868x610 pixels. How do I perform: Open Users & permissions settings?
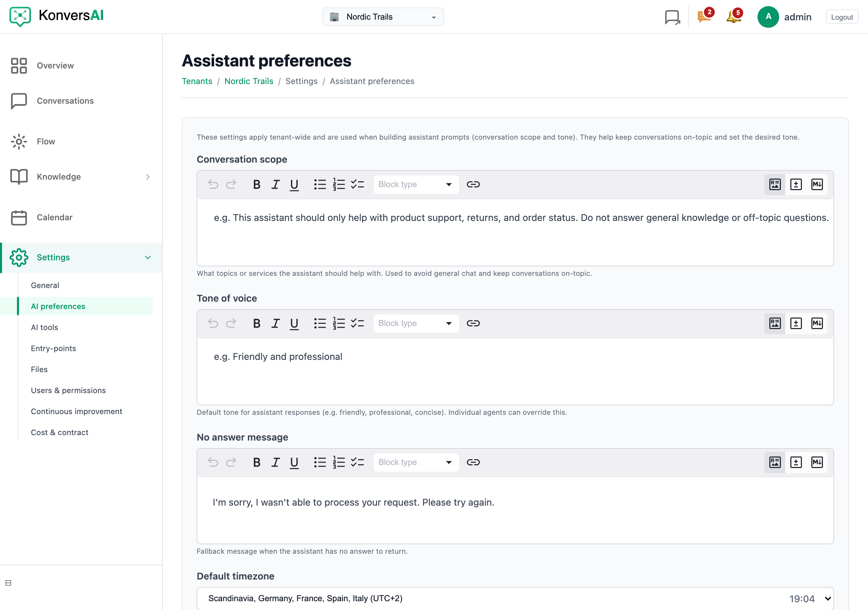(68, 390)
